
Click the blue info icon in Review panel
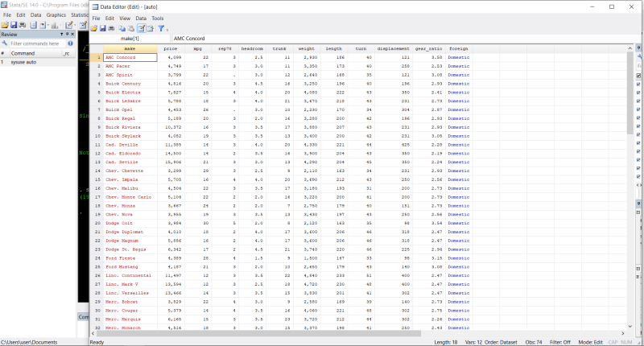[70, 43]
